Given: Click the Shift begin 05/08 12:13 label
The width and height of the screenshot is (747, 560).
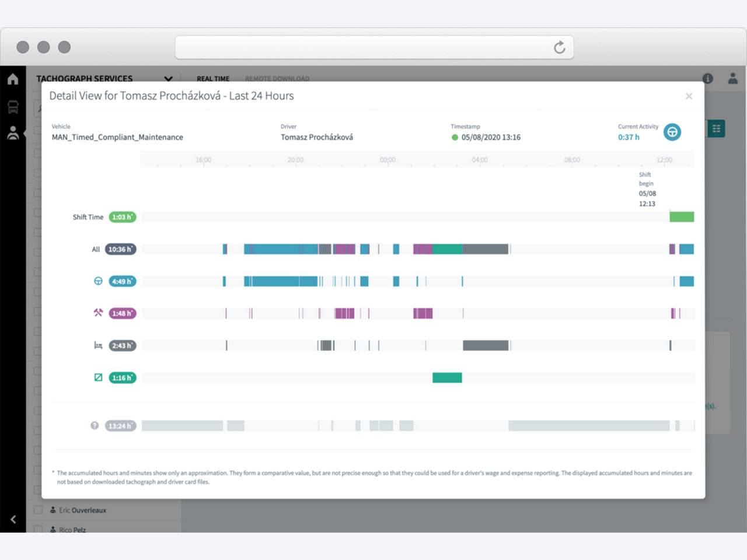Looking at the screenshot, I should [647, 189].
